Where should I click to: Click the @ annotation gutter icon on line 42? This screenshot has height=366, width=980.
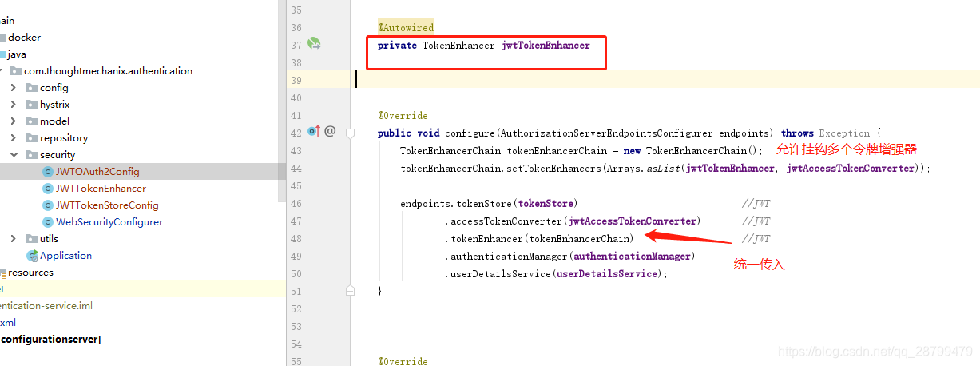(x=330, y=131)
